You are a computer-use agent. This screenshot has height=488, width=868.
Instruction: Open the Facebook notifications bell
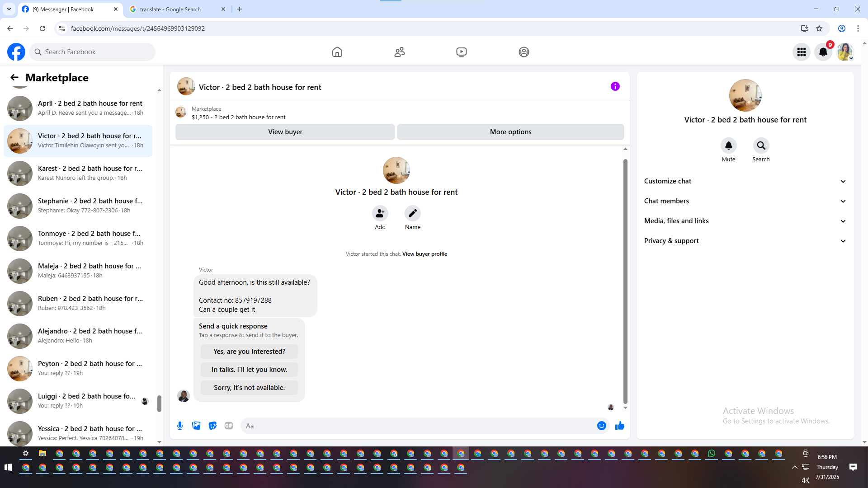823,52
